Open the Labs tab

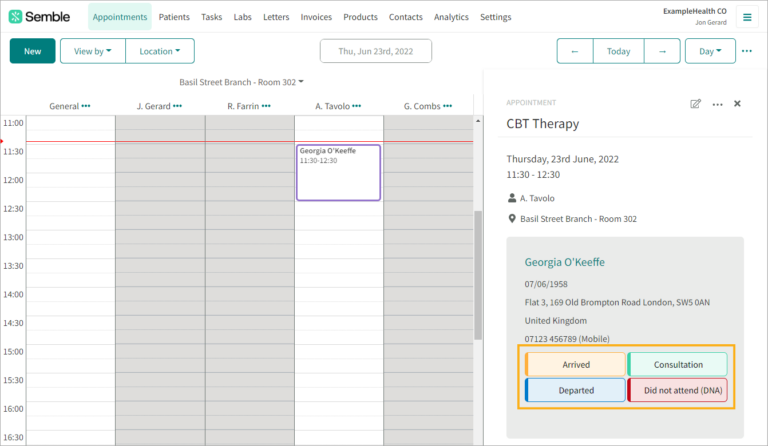point(242,17)
